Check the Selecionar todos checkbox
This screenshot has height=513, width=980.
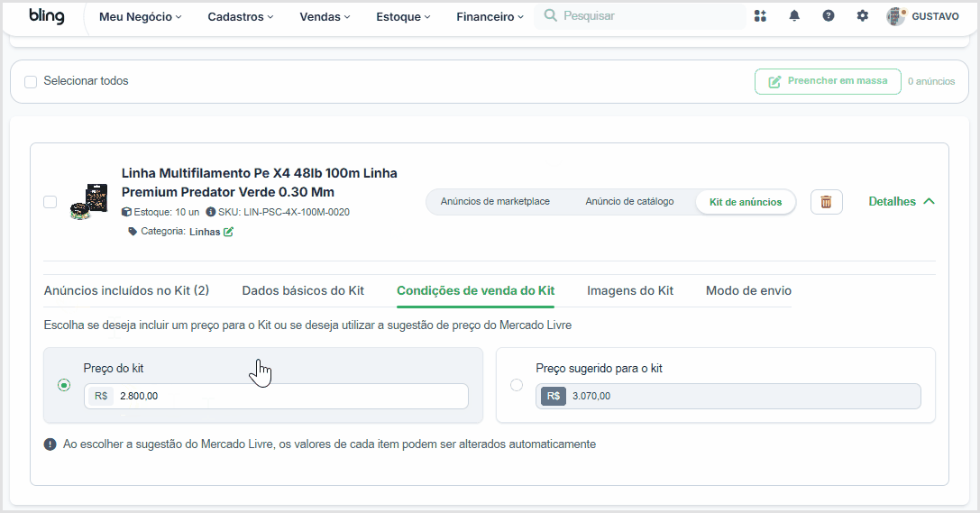(31, 82)
